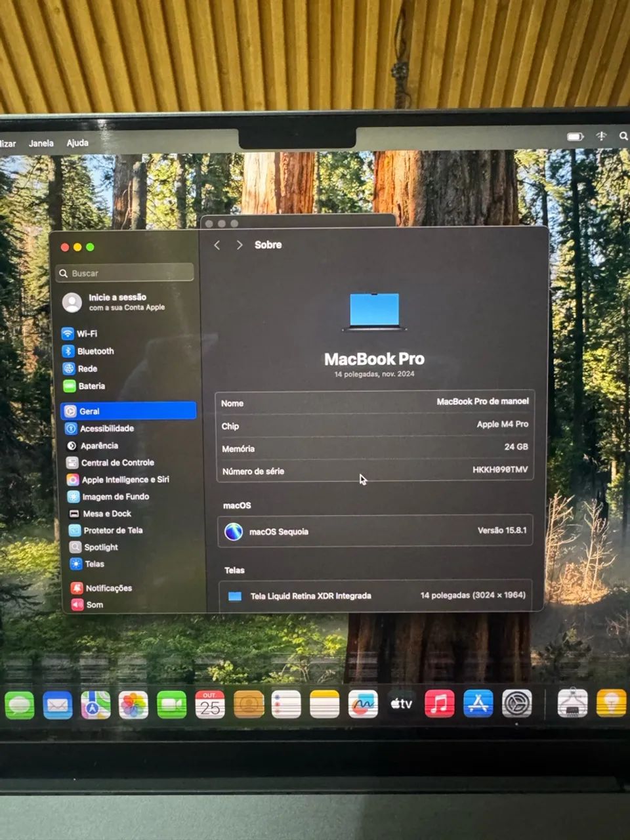Open Bateria settings
This screenshot has height=840, width=630.
(x=84, y=386)
